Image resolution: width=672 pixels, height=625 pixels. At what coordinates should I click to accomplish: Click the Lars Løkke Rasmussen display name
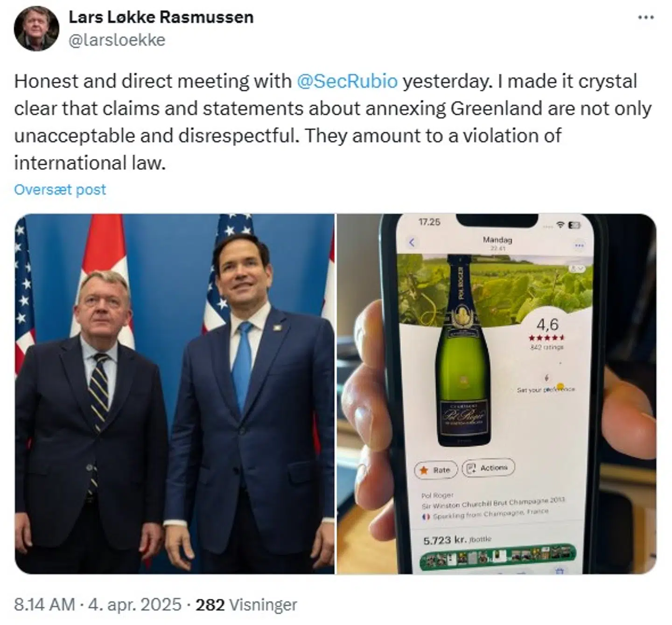click(x=161, y=17)
